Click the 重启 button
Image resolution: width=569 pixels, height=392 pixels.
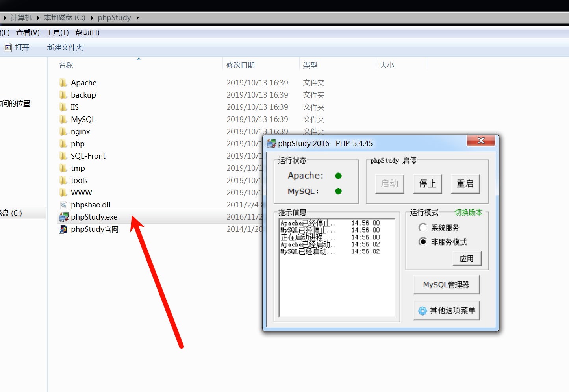click(x=465, y=184)
